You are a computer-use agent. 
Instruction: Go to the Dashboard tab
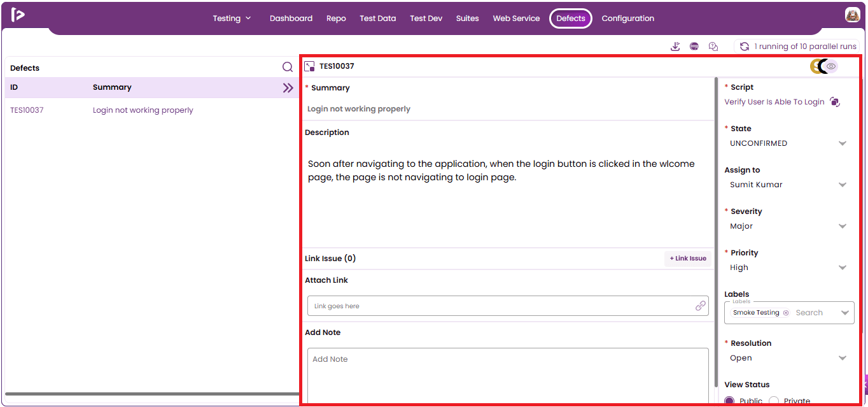click(291, 18)
